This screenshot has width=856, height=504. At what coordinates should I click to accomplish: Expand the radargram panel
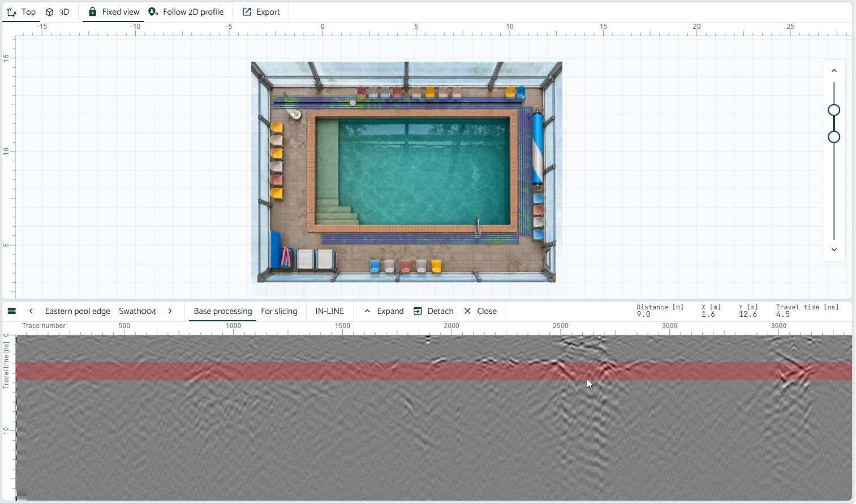click(x=384, y=311)
